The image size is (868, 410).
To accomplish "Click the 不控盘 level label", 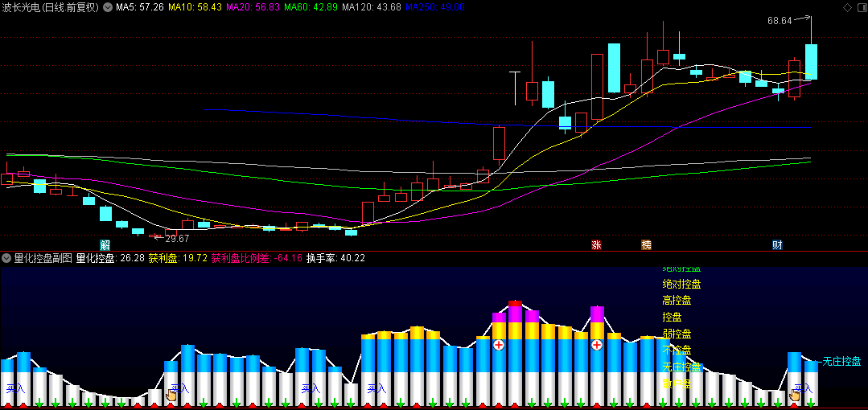I will [x=677, y=351].
